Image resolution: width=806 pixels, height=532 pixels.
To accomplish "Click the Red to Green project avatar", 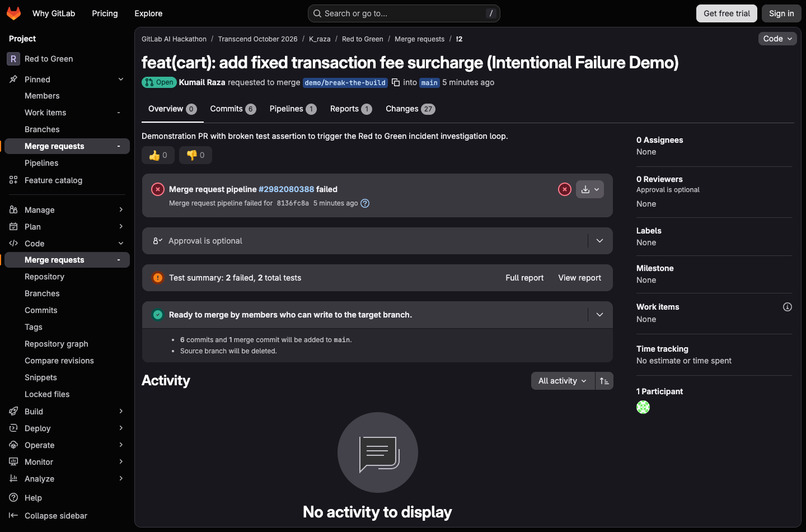I will tap(13, 59).
